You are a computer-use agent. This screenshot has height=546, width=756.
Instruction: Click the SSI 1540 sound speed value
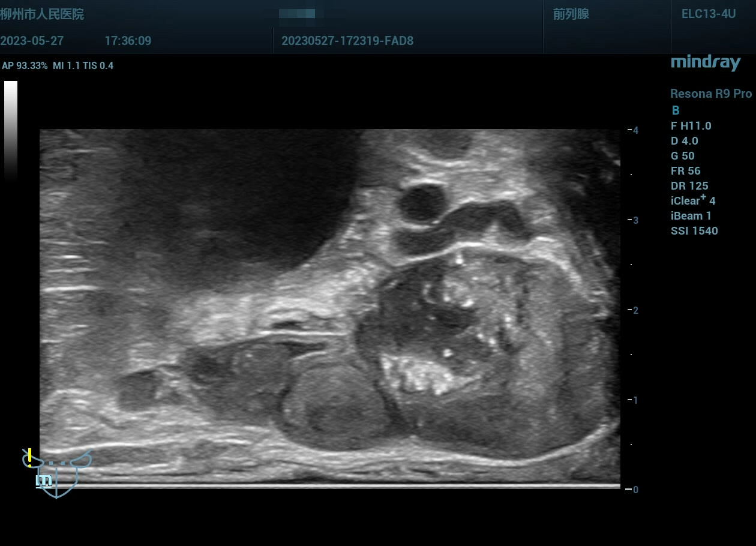694,231
